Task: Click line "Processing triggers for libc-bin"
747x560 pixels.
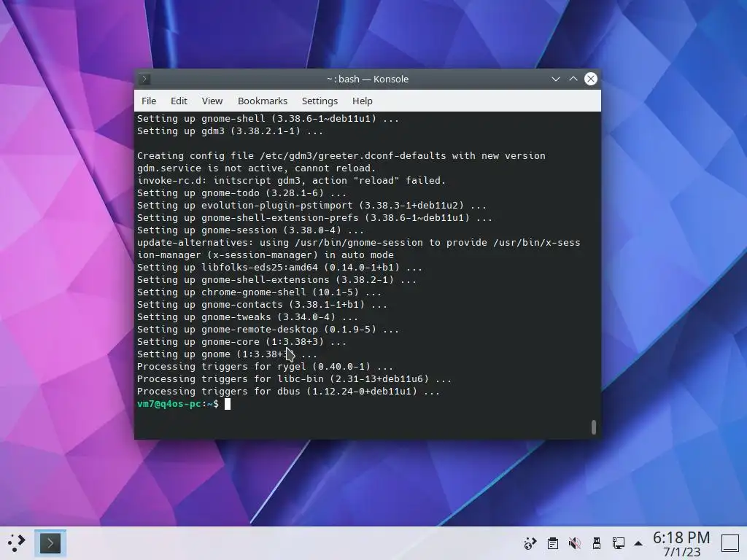Action: click(294, 379)
